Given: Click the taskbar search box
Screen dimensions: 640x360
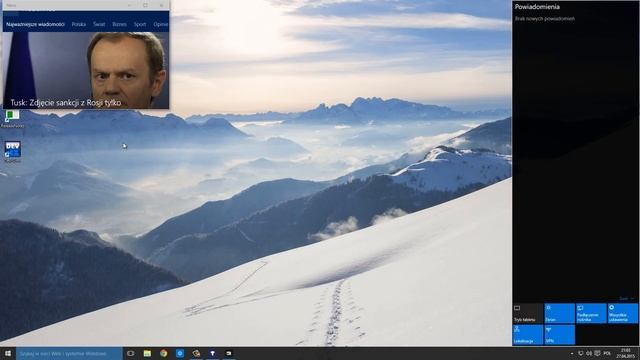Looking at the screenshot, I should click(69, 353).
